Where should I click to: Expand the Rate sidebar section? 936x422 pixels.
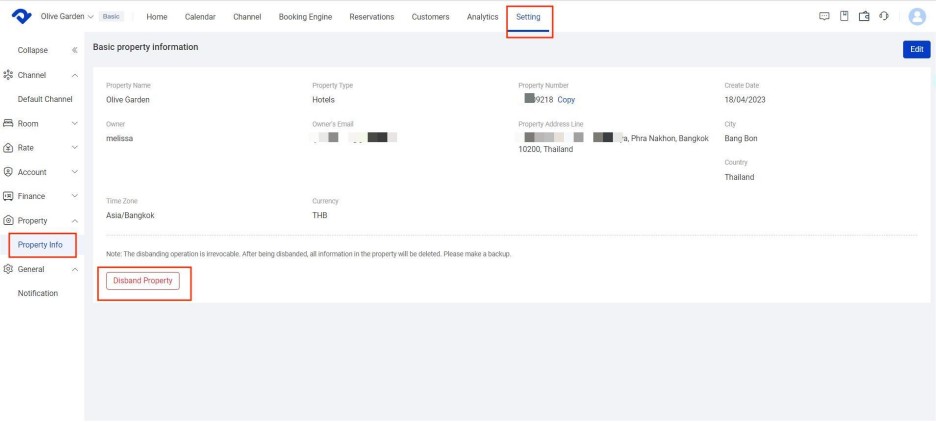(x=74, y=148)
